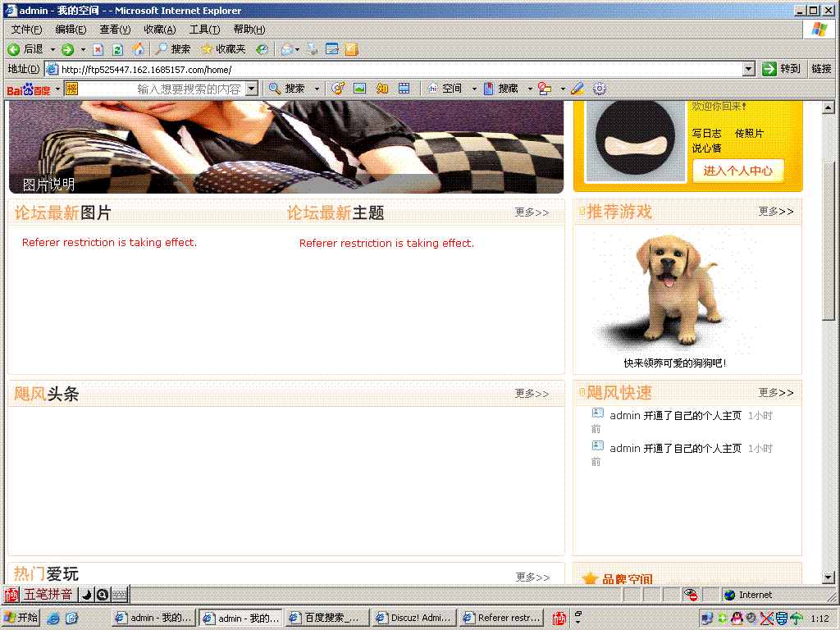This screenshot has height=630, width=840.
Task: Open the 查看(V) menu
Action: click(115, 30)
